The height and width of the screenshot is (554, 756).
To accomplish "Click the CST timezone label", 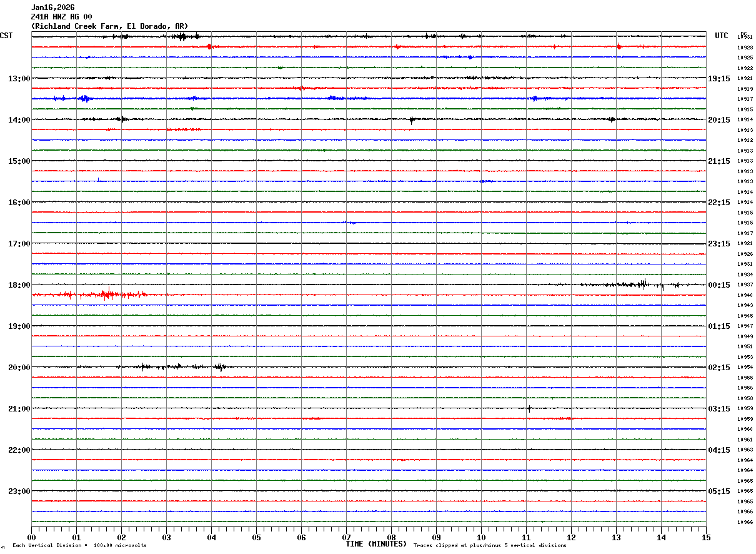I will [6, 36].
